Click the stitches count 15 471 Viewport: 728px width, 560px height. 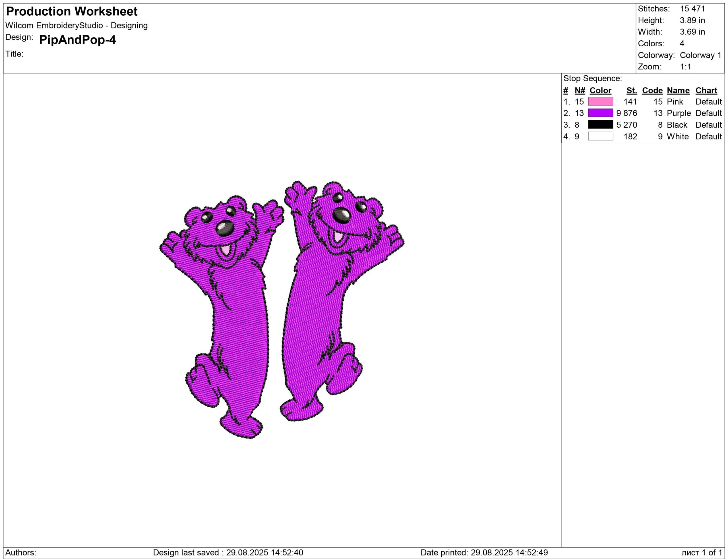click(x=692, y=9)
